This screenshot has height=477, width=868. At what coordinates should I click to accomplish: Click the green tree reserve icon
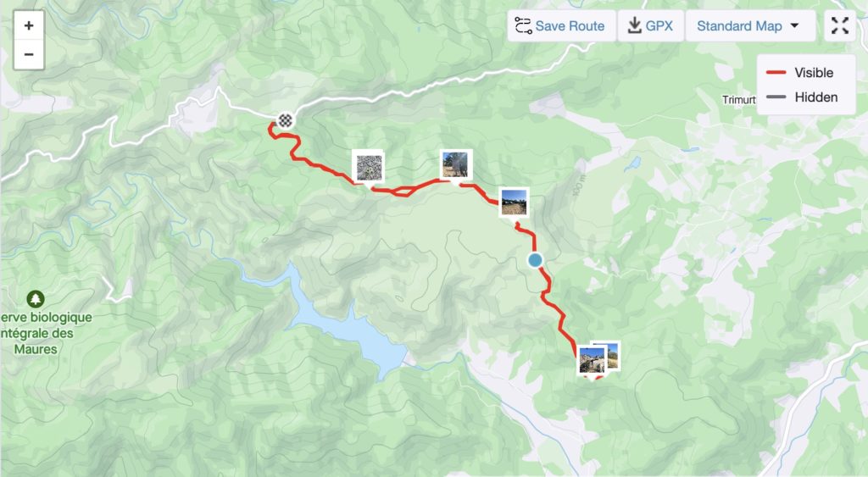36,299
